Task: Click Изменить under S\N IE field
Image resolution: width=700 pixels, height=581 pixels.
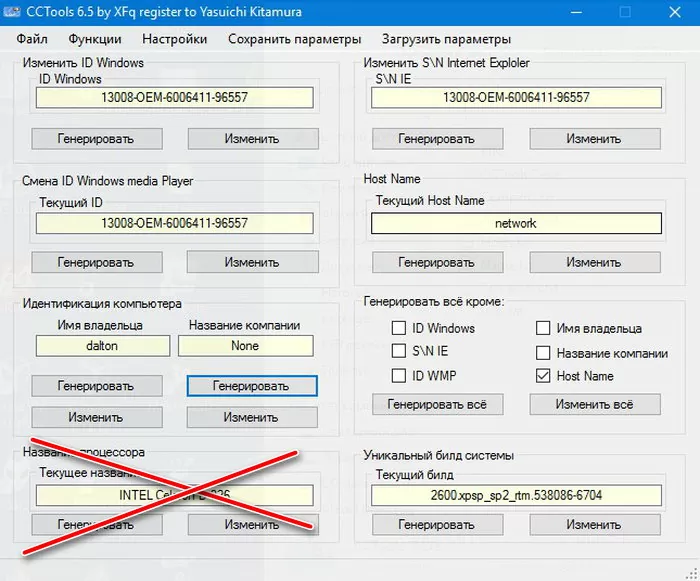Action: tap(594, 138)
